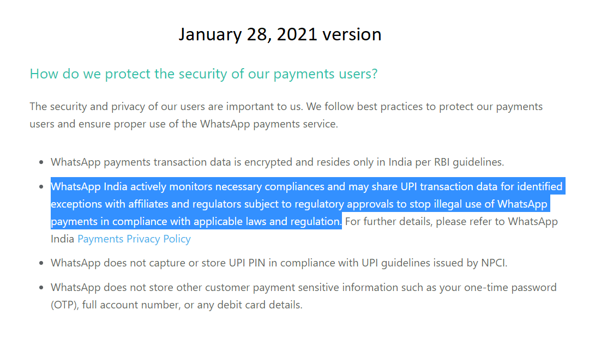The width and height of the screenshot is (595, 364).
Task: Open the Payments Privacy Policy link
Action: point(134,239)
